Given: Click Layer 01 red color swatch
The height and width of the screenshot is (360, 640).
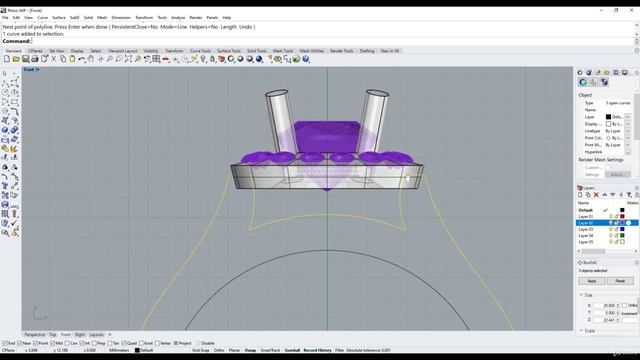Looking at the screenshot, I should (x=622, y=216).
